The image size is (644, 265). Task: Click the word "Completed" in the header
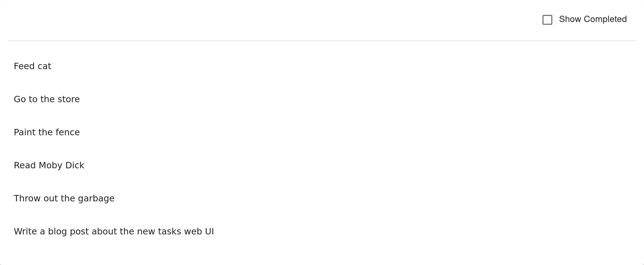tap(605, 19)
